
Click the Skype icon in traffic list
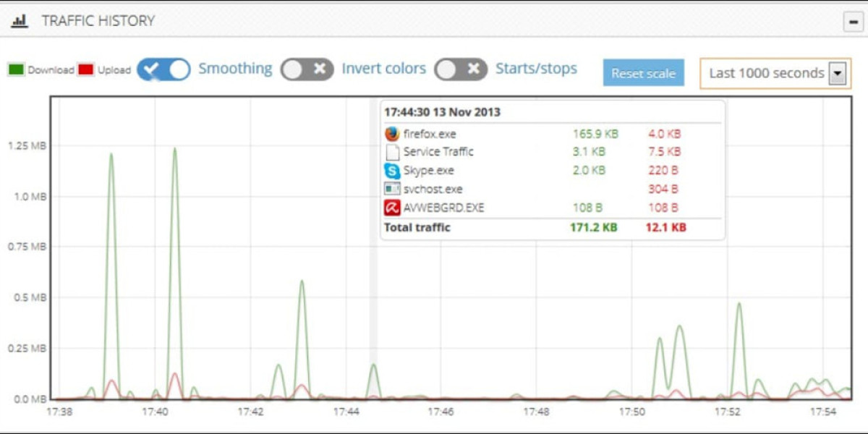click(x=392, y=171)
